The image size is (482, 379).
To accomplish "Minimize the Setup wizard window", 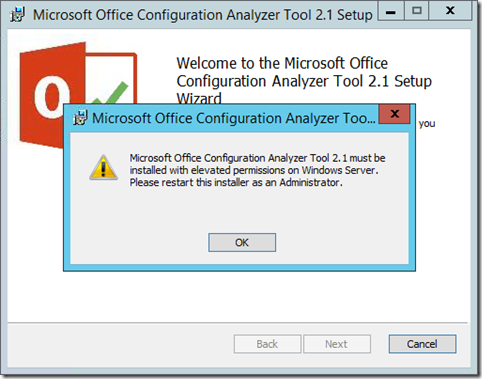I will pos(391,11).
